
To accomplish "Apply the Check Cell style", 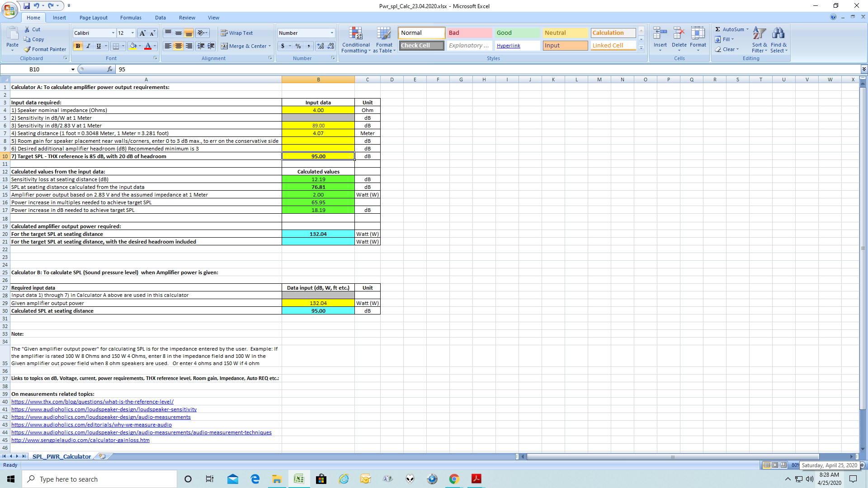I will [421, 46].
